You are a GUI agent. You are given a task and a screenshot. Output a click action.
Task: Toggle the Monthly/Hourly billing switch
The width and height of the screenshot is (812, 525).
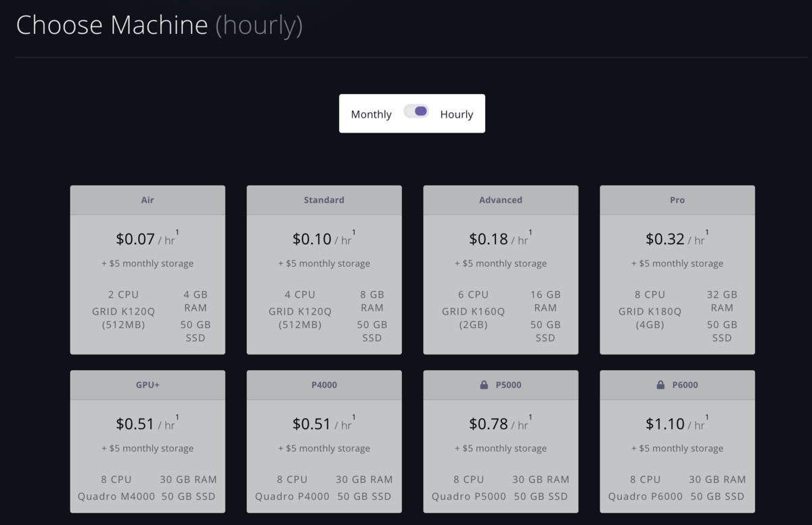(x=416, y=112)
